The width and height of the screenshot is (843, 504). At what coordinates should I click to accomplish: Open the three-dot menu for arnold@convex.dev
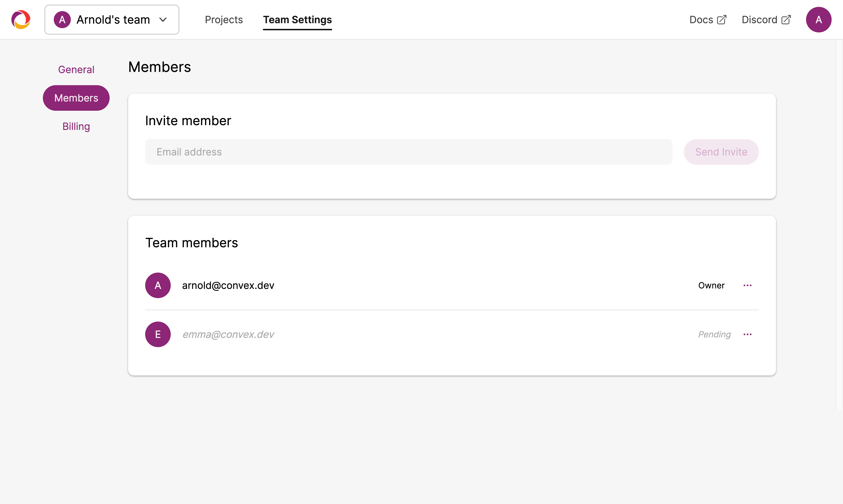[x=747, y=285]
